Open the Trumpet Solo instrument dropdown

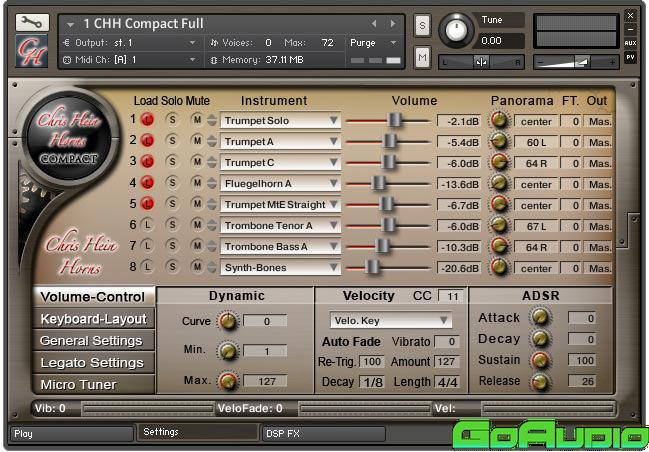tap(280, 120)
